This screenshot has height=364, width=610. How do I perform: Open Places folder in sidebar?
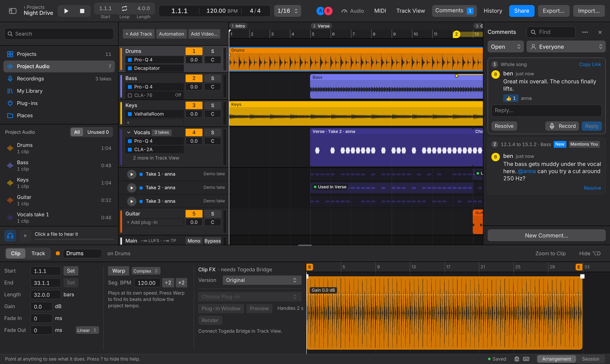click(59, 115)
